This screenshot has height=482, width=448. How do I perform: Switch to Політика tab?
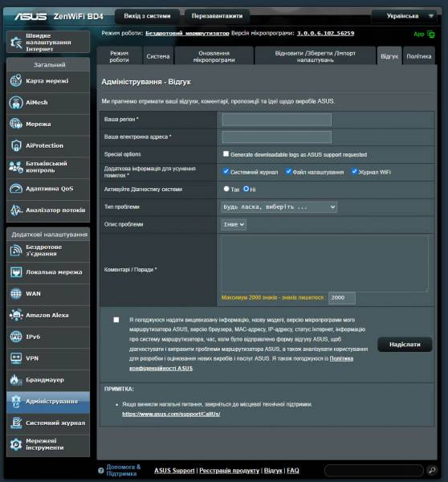(419, 56)
